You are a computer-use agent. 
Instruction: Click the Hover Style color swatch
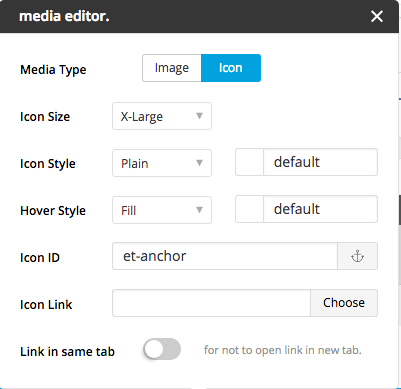coord(249,209)
